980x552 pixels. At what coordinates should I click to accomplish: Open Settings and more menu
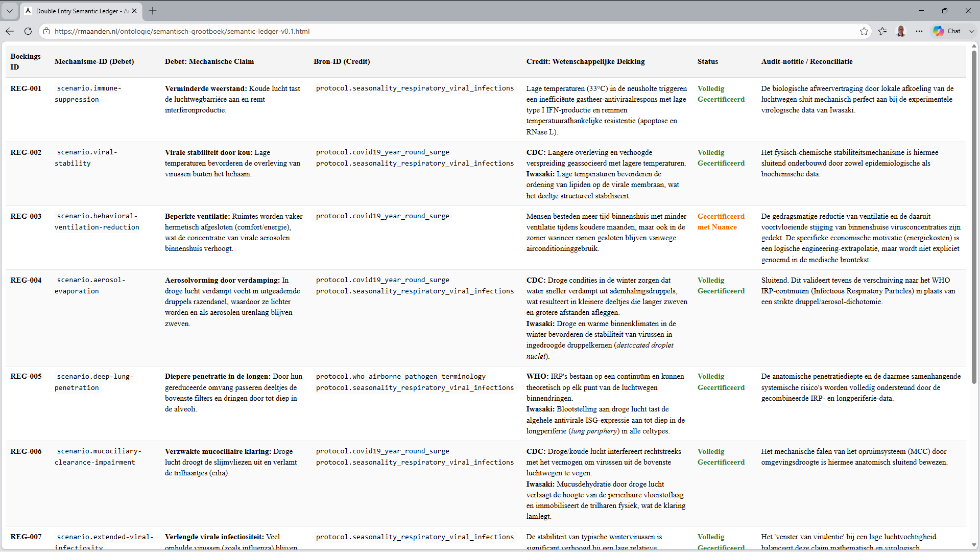(x=919, y=31)
